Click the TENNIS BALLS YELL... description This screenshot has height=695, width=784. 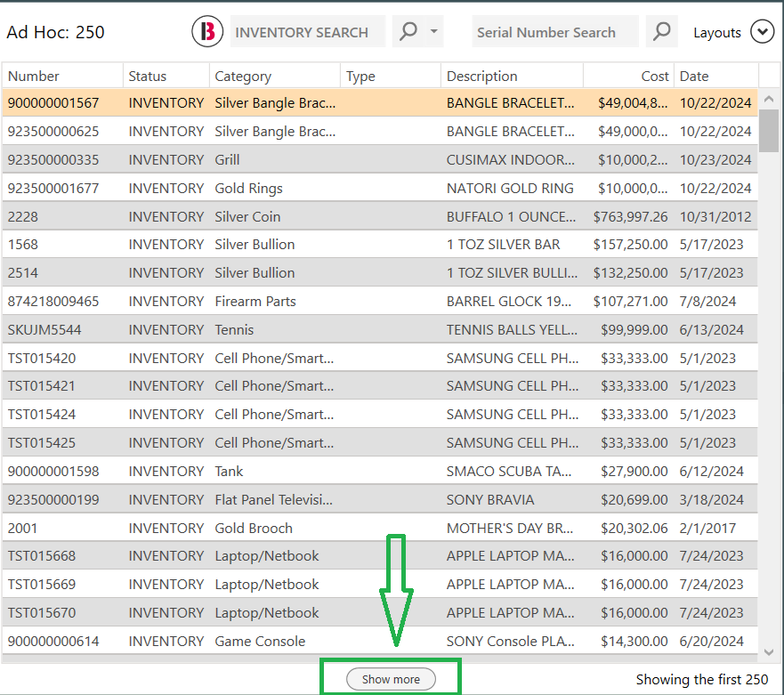coord(512,329)
